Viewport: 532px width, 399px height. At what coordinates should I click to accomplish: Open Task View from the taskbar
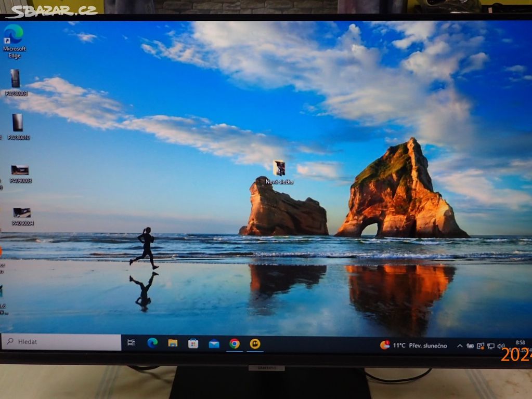(131, 342)
